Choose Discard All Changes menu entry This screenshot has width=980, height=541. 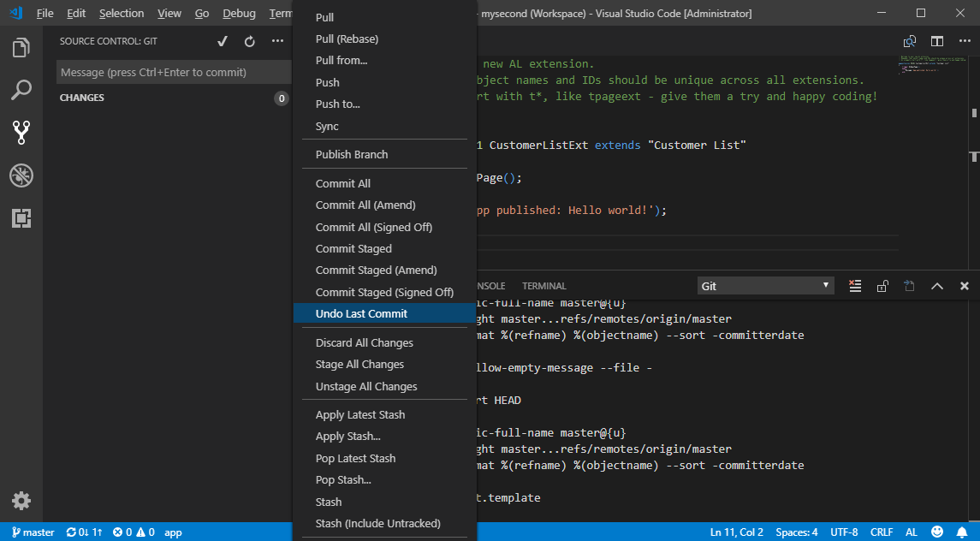pos(364,343)
